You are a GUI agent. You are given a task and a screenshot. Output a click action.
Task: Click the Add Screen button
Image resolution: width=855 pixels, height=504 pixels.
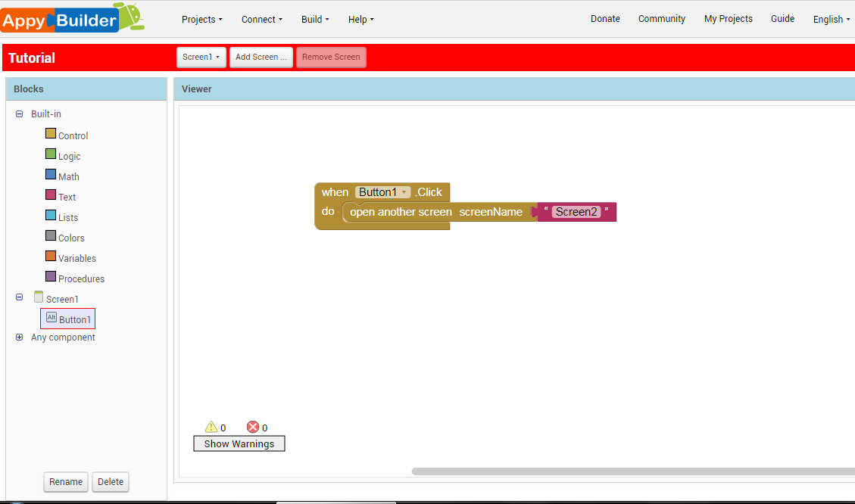coord(261,57)
